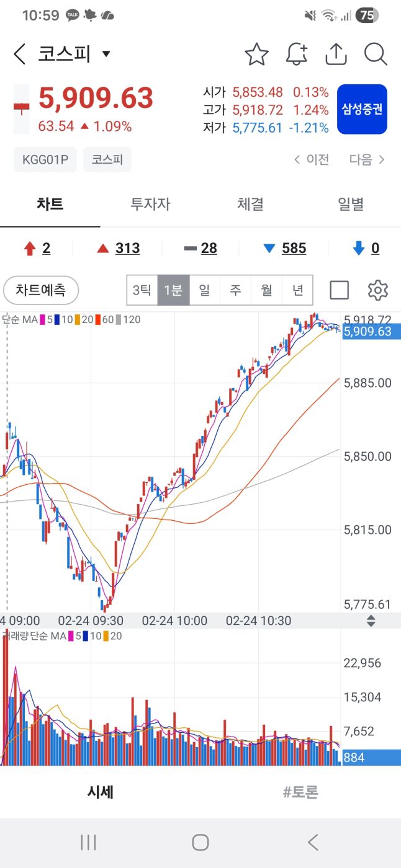The height and width of the screenshot is (868, 401).
Task: Tap the 삼성증권 blue button
Action: click(362, 110)
